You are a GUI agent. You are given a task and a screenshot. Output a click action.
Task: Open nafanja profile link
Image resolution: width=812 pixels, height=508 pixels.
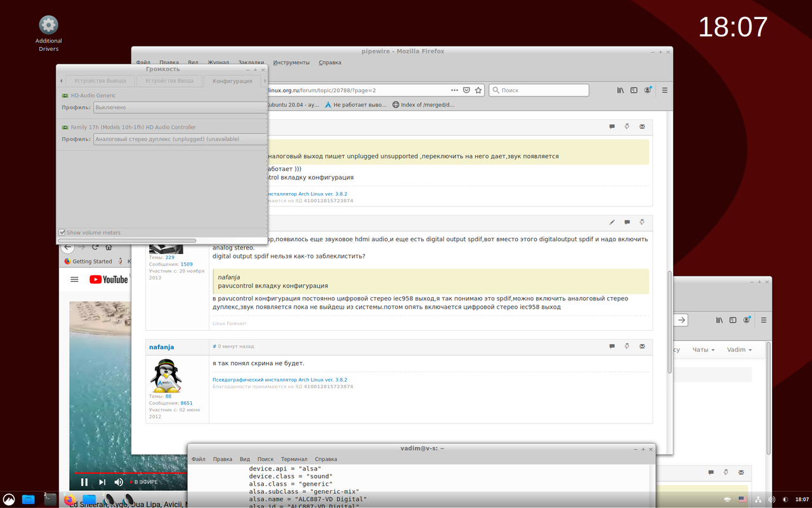[161, 347]
